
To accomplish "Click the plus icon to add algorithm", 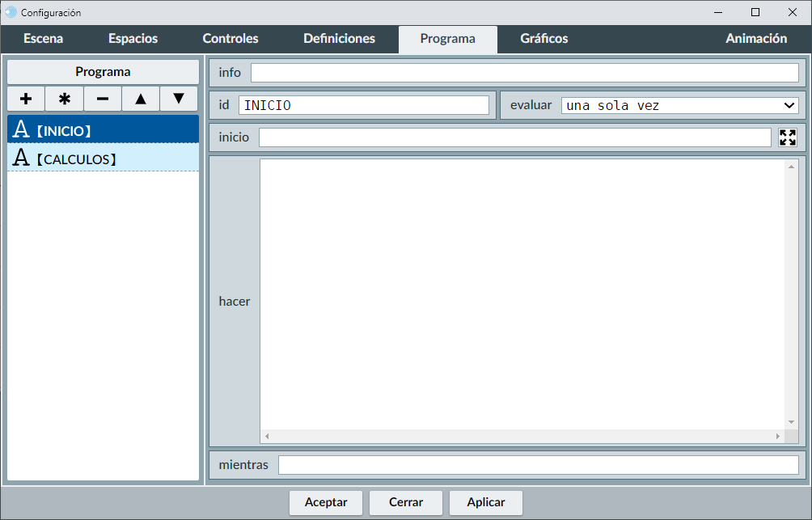I will [26, 99].
